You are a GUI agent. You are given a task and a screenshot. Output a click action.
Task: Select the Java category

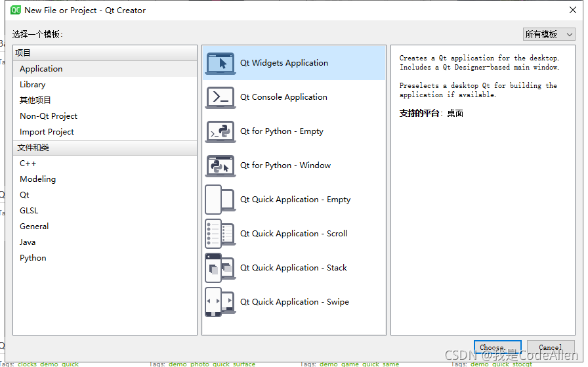[105, 242]
